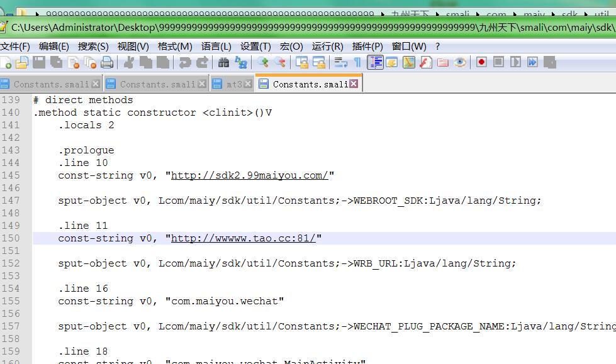Close the active Constants.smali tab
This screenshot has width=616, height=364.
click(x=354, y=84)
